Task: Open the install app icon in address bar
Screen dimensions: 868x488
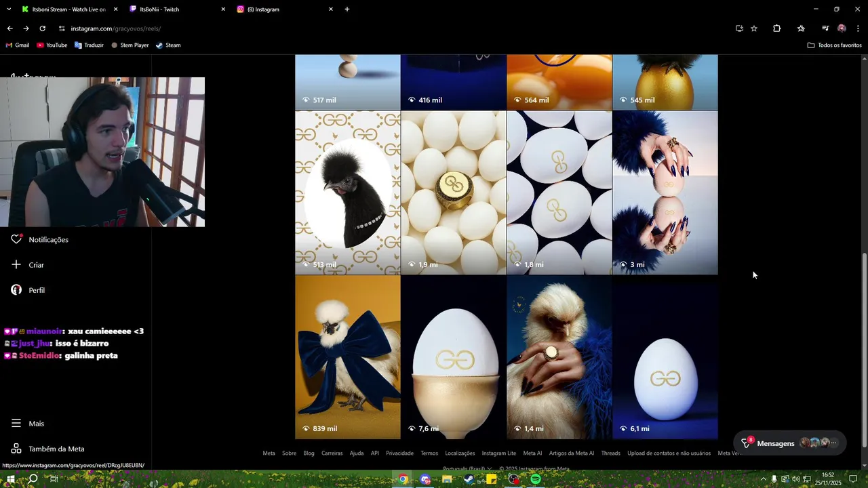Action: 739,28
